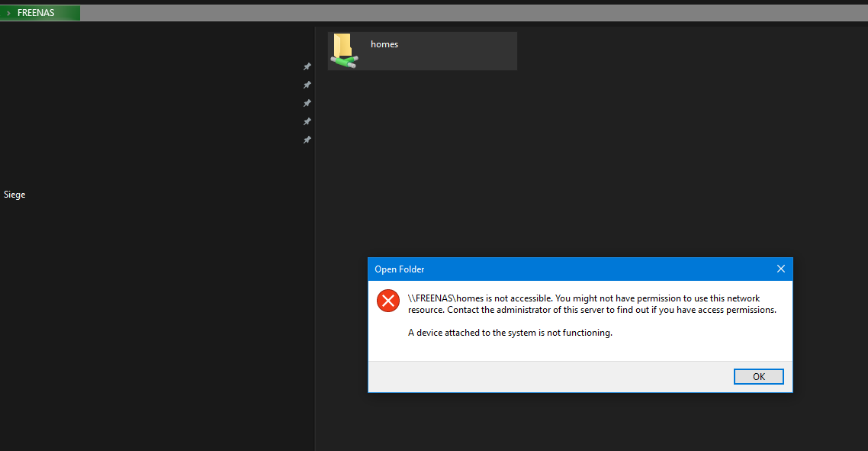This screenshot has height=451, width=868.
Task: Click the red error icon in the Open Folder dialog
Action: pyautogui.click(x=388, y=301)
